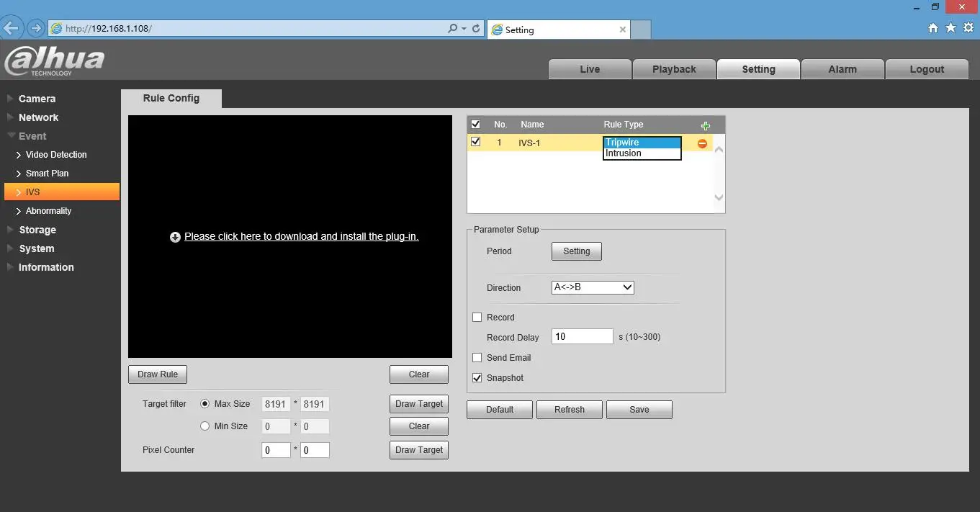Click the Name column header

point(532,125)
